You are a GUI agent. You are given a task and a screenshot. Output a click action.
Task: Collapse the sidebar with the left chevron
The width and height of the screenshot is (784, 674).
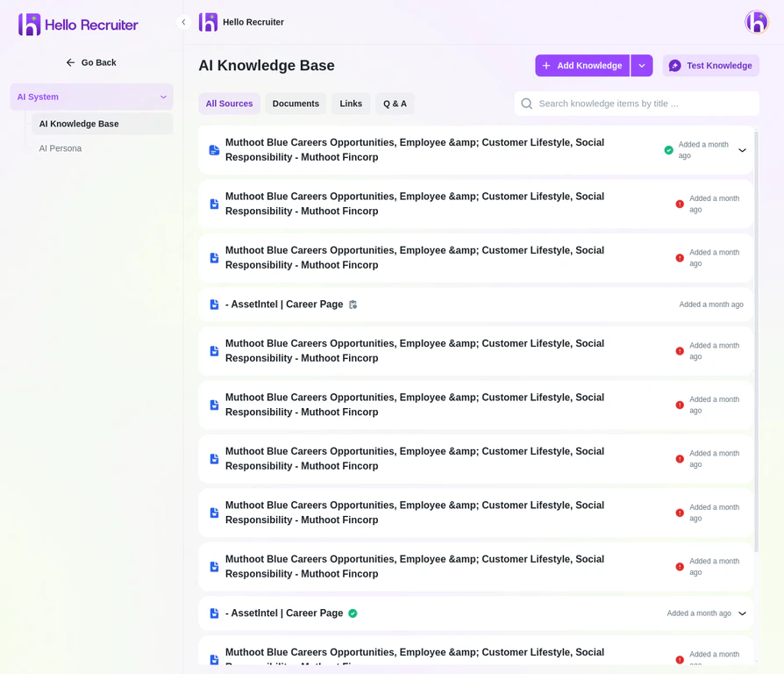click(183, 21)
